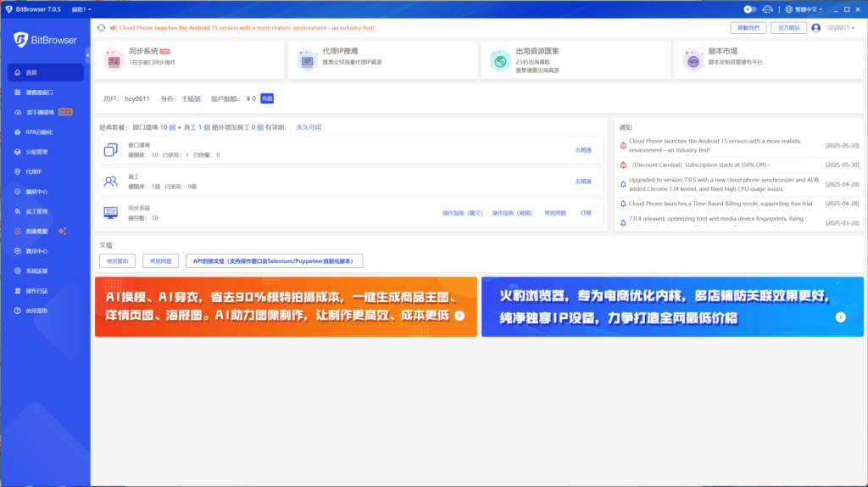Toggle the switch in the title bar
The image size is (868, 487).
pos(749,9)
